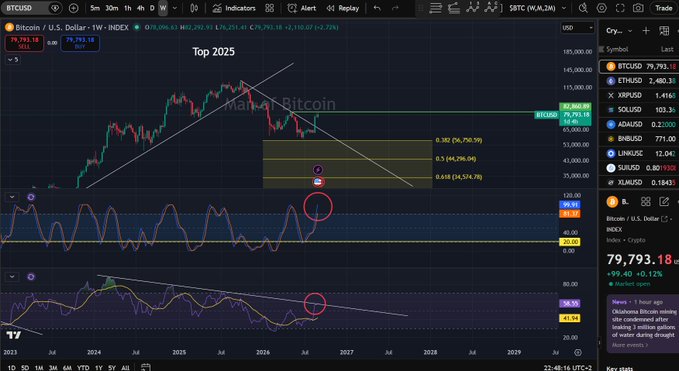Add a symbol with plus-circle icon
Viewport: 679px width, 371px height.
coord(74,8)
